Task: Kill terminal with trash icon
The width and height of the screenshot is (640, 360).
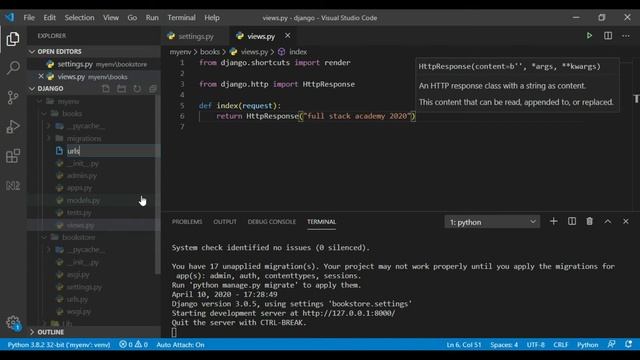Action: pyautogui.click(x=590, y=221)
